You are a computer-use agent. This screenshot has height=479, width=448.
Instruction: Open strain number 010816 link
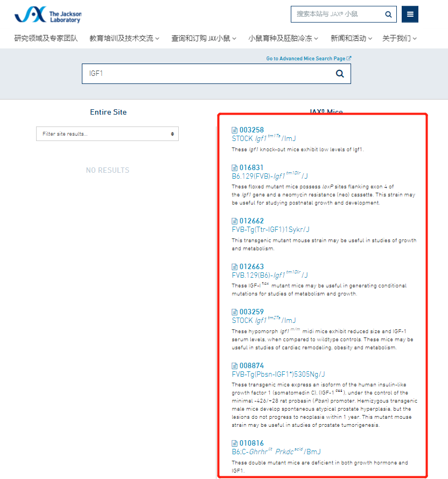(251, 443)
